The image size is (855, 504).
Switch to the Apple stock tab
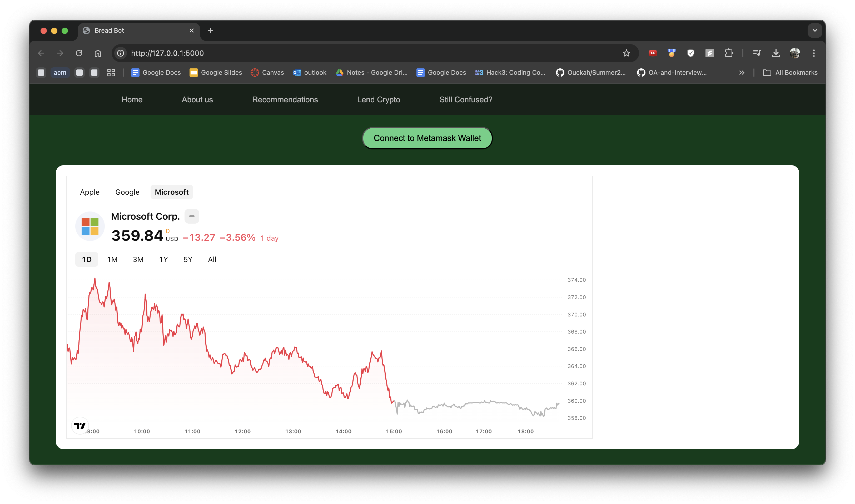coord(90,192)
